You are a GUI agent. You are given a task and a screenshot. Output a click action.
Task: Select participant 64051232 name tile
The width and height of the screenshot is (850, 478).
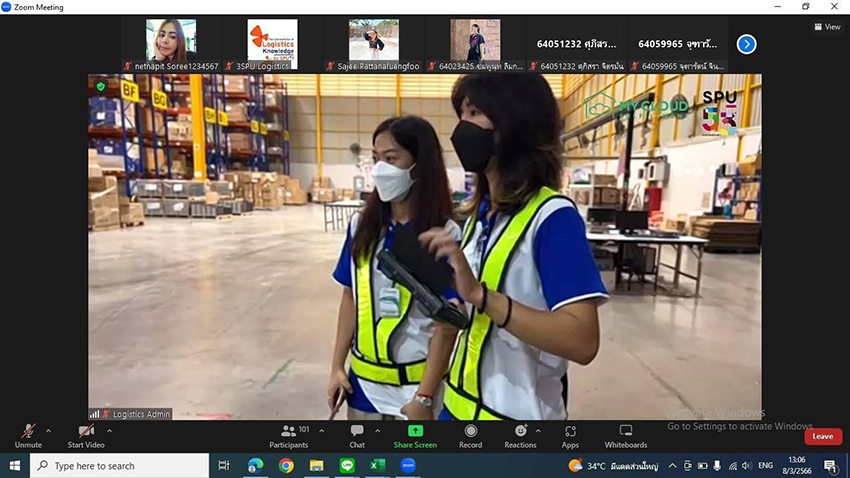click(x=576, y=44)
